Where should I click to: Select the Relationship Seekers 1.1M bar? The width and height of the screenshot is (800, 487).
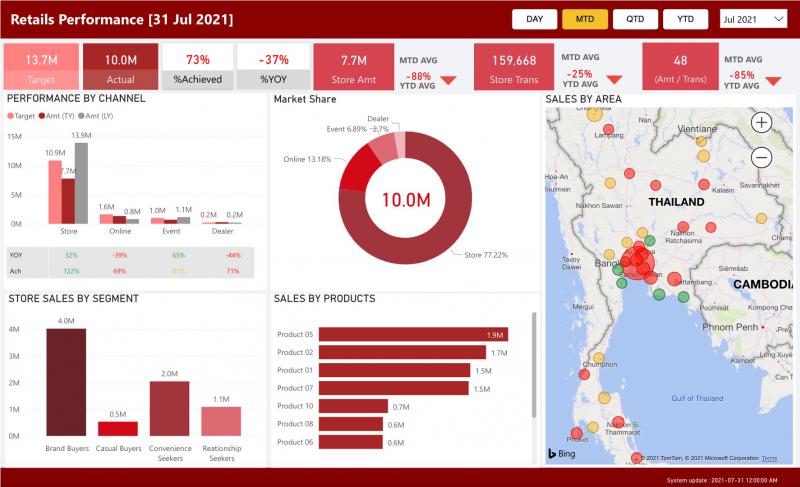[221, 421]
